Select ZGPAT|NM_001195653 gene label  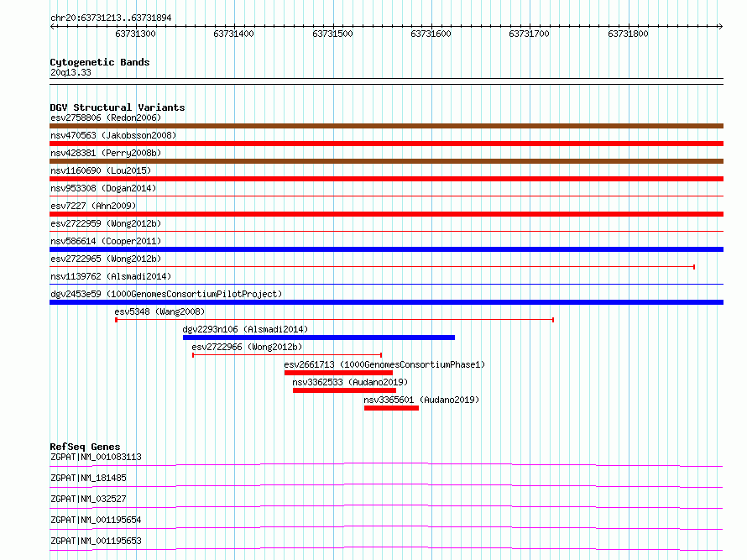(96, 541)
